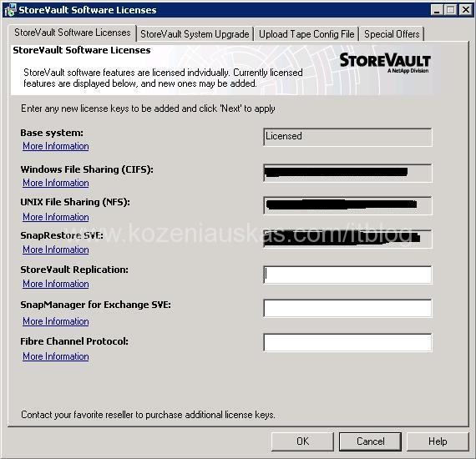Click the StoreVault NetApp Division logo
476x459 pixels.
click(x=385, y=63)
